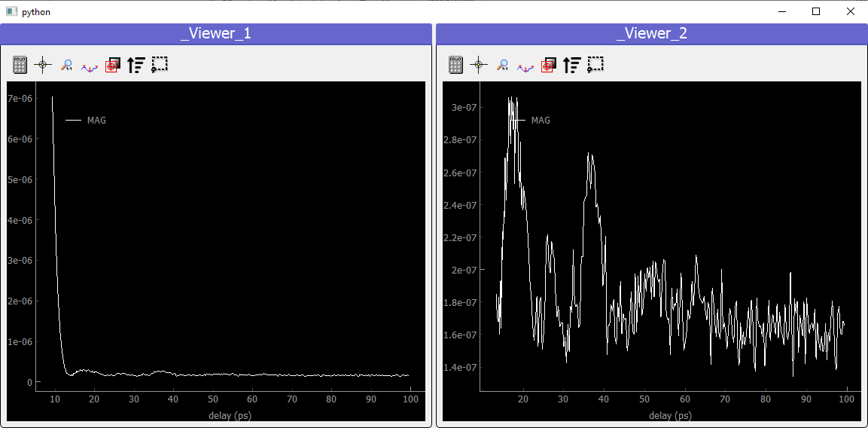This screenshot has width=868, height=428.
Task: Click the red target ROI icon in _Viewer_1
Action: tap(112, 65)
